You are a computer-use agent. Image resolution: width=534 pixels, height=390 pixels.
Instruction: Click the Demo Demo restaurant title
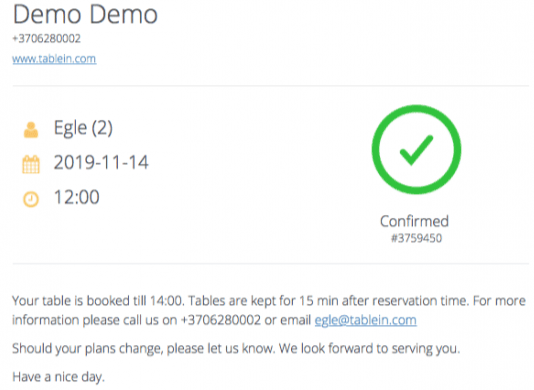pyautogui.click(x=85, y=15)
